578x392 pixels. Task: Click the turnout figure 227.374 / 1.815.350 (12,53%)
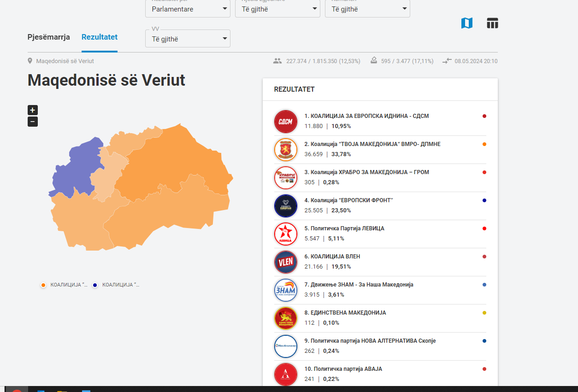pos(323,61)
